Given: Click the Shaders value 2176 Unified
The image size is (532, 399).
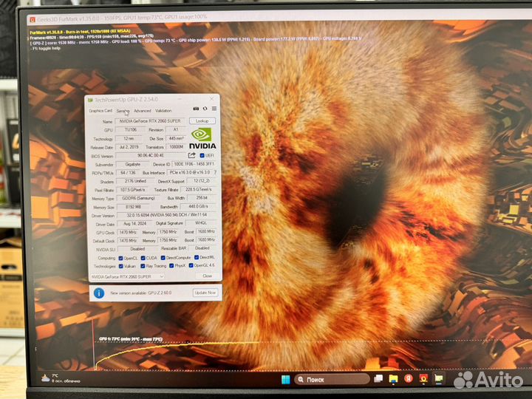Looking at the screenshot, I should (135, 181).
